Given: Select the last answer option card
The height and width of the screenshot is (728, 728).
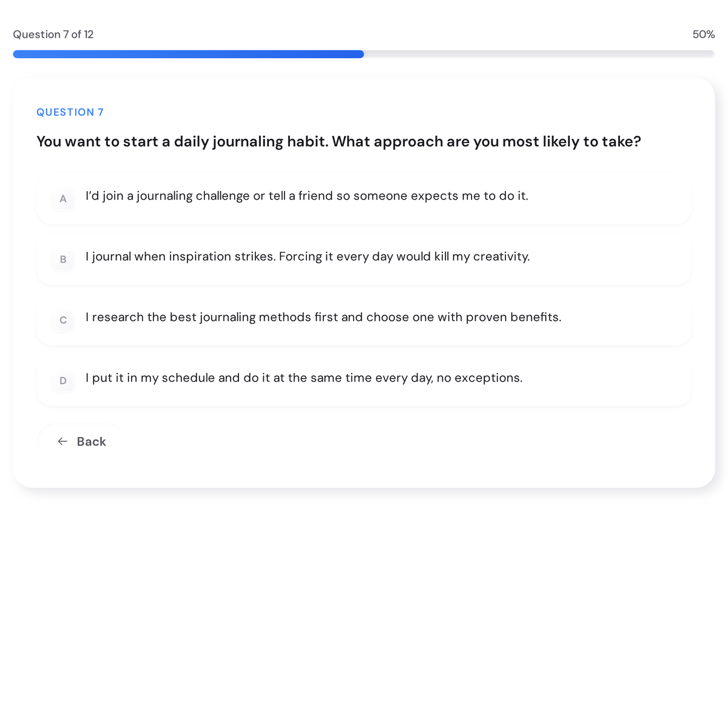Looking at the screenshot, I should (364, 381).
